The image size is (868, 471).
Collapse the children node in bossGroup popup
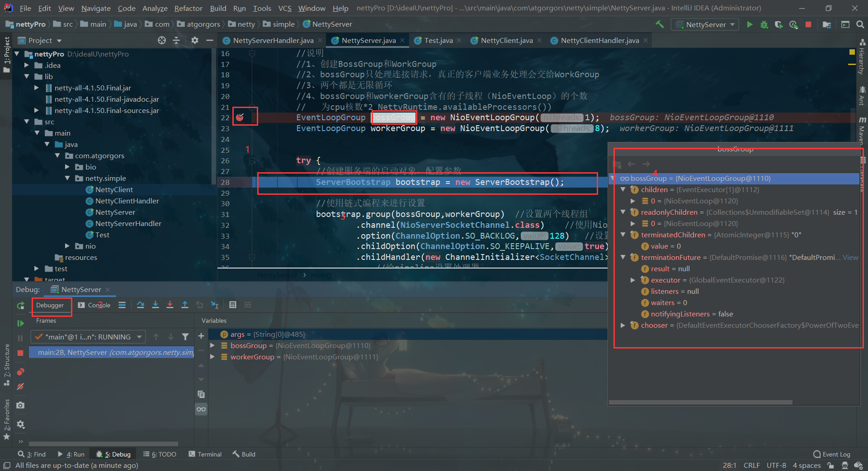pyautogui.click(x=623, y=189)
